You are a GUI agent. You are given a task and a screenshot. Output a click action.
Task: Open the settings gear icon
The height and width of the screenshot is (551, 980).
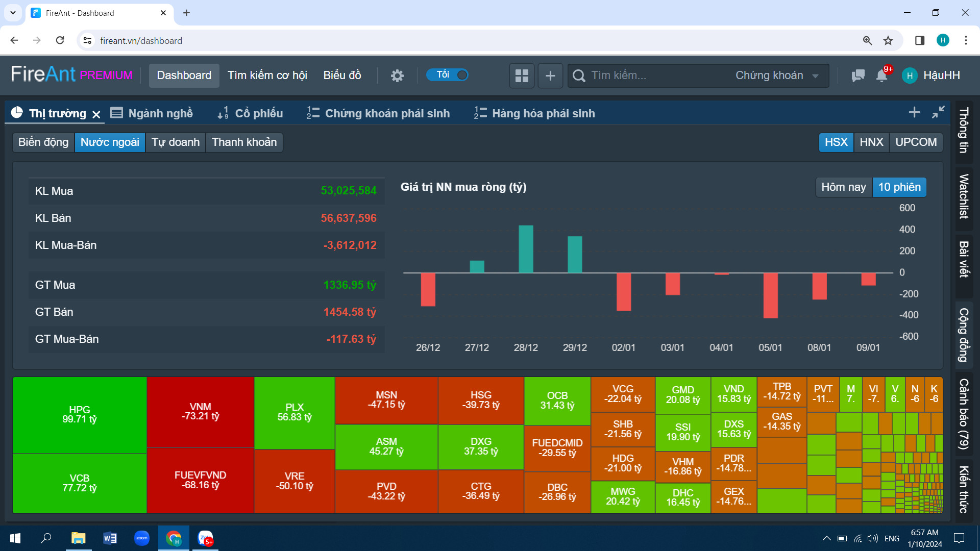[x=397, y=76]
